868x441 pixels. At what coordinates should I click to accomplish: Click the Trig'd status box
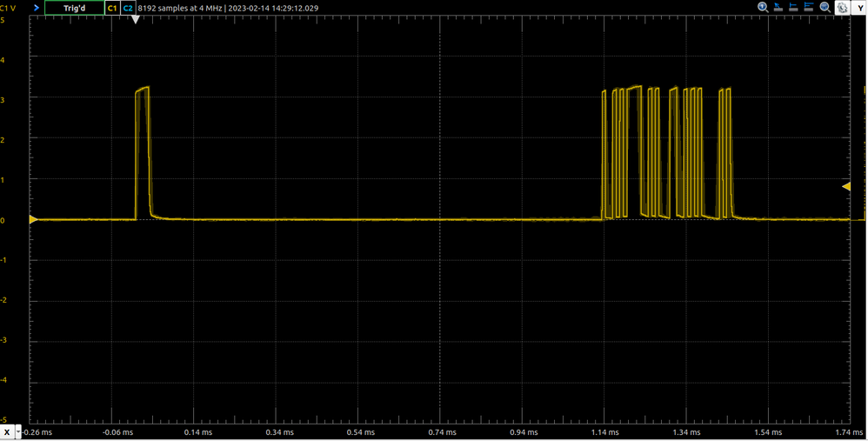click(74, 8)
